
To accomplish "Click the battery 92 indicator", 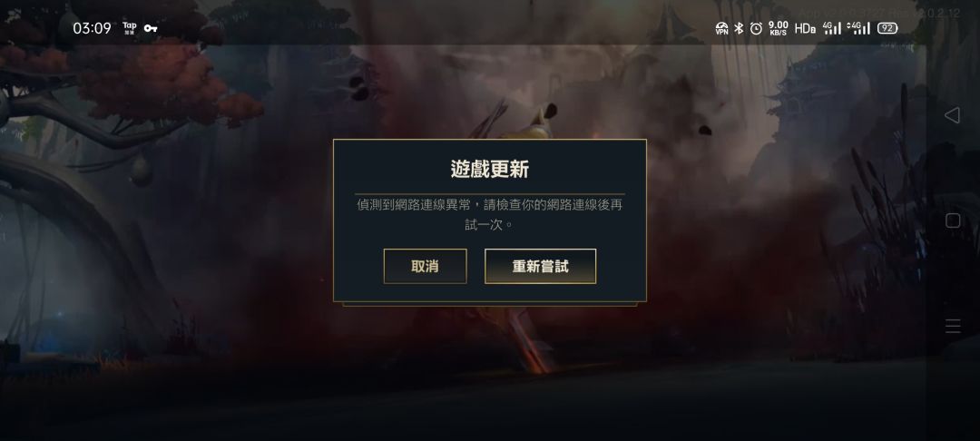I will (x=887, y=28).
